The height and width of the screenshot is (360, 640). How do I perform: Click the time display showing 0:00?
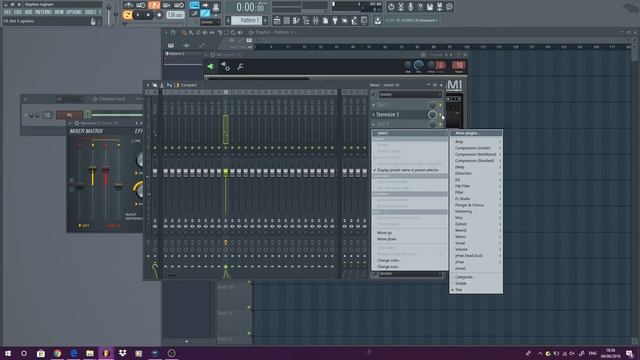[x=250, y=7]
